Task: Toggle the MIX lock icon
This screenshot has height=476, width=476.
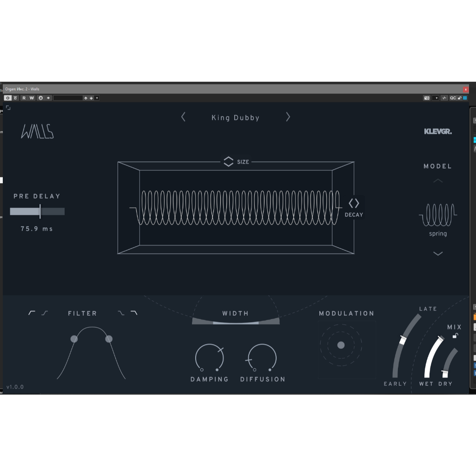Action: click(455, 336)
